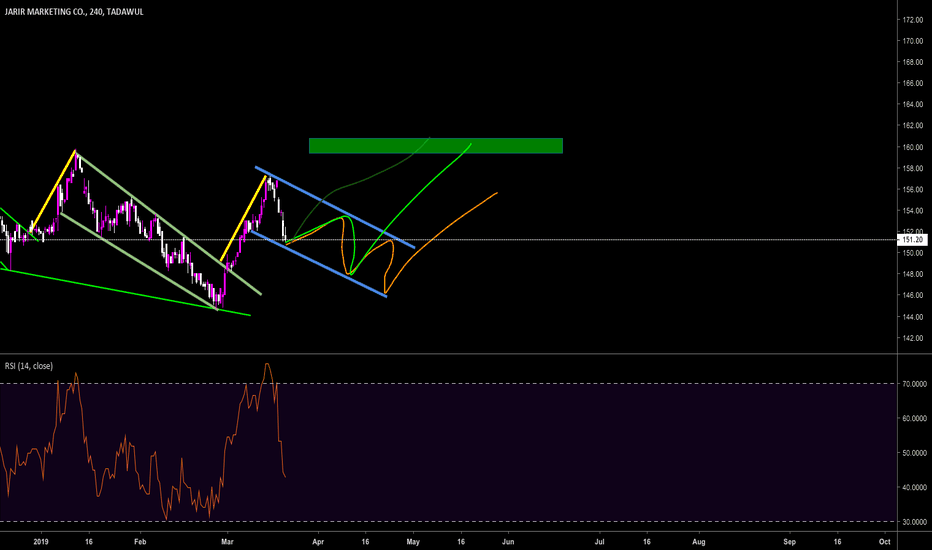Click the 142.00 price axis label
This screenshot has height=550, width=932.
coord(913,338)
